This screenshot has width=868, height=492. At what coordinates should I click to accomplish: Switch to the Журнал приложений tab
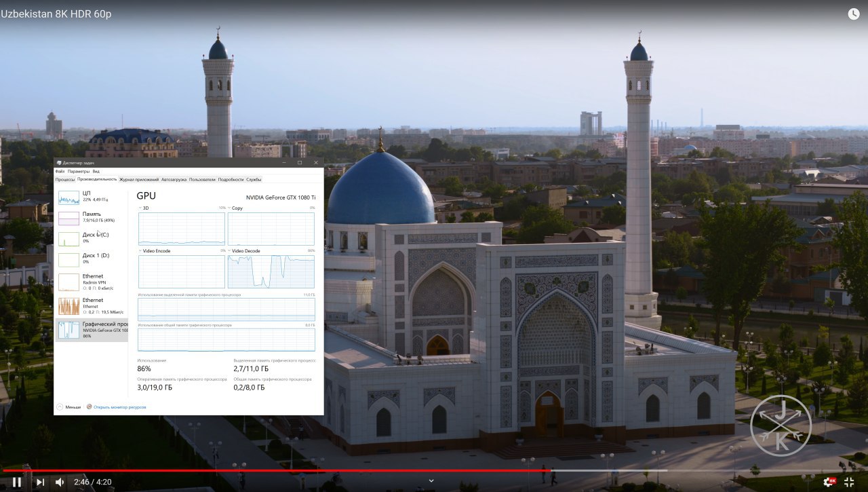pos(139,180)
